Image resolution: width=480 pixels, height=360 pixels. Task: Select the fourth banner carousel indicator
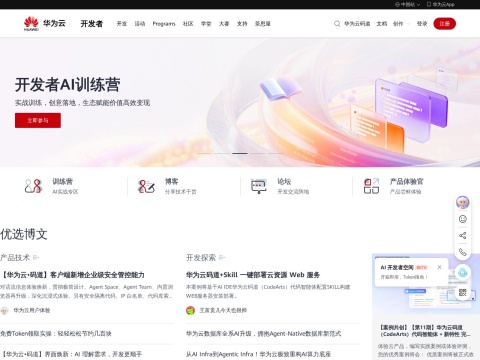(x=258, y=153)
